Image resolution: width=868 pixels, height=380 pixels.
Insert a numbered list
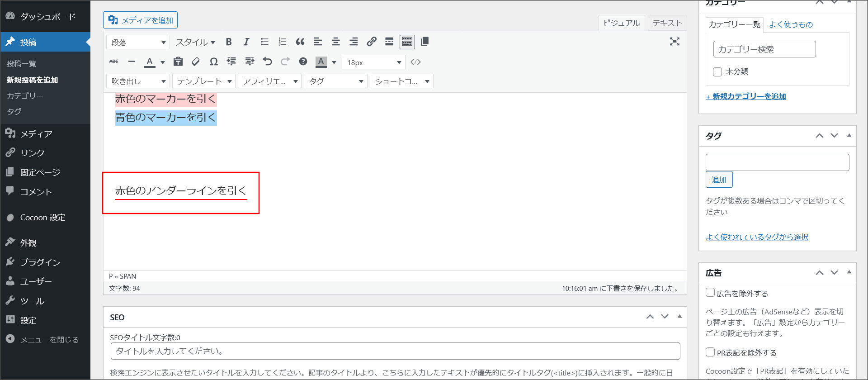[x=283, y=42]
